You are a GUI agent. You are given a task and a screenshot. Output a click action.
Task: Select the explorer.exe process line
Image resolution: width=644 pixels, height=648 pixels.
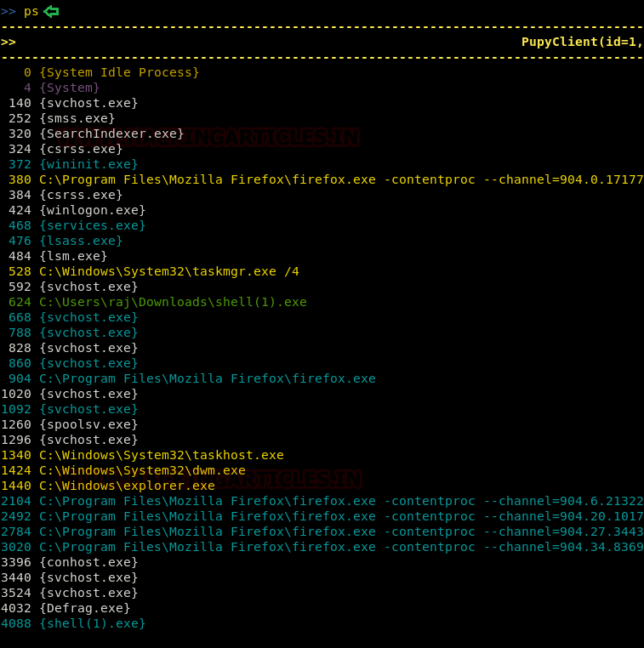[127, 486]
